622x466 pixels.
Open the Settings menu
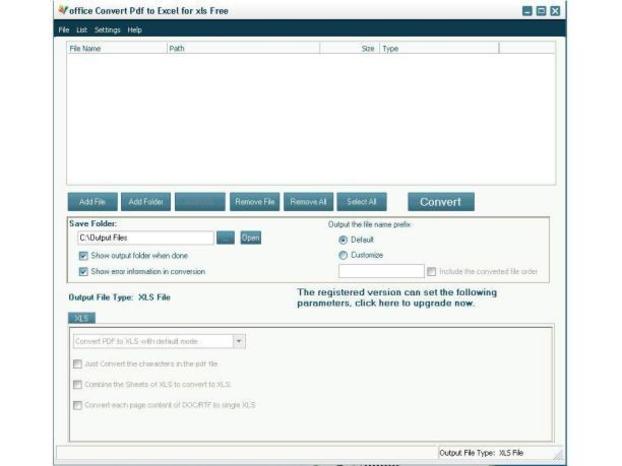point(107,30)
